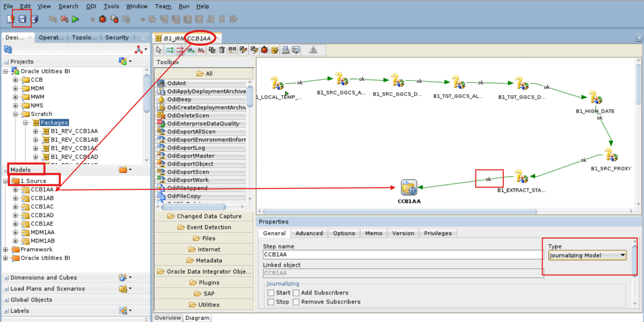Image resolution: width=644 pixels, height=322 pixels.
Task: Enable the Stop journalizing checkbox
Action: pos(271,302)
